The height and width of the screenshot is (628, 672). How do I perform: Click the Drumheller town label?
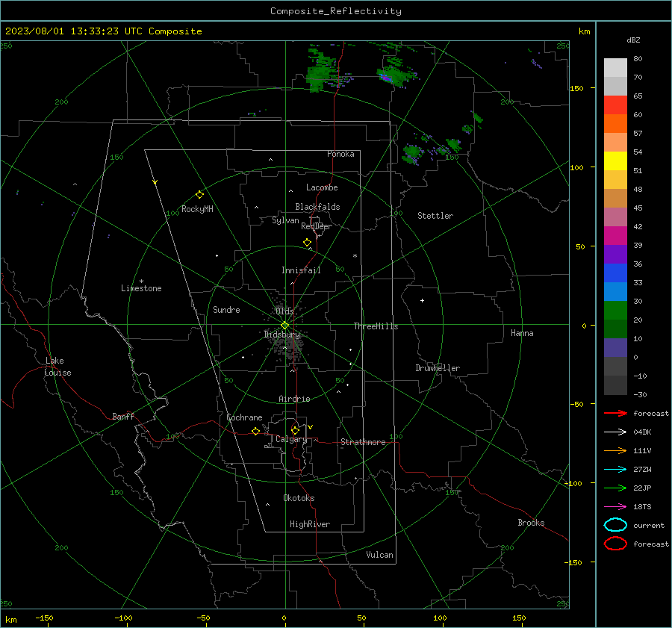click(438, 368)
